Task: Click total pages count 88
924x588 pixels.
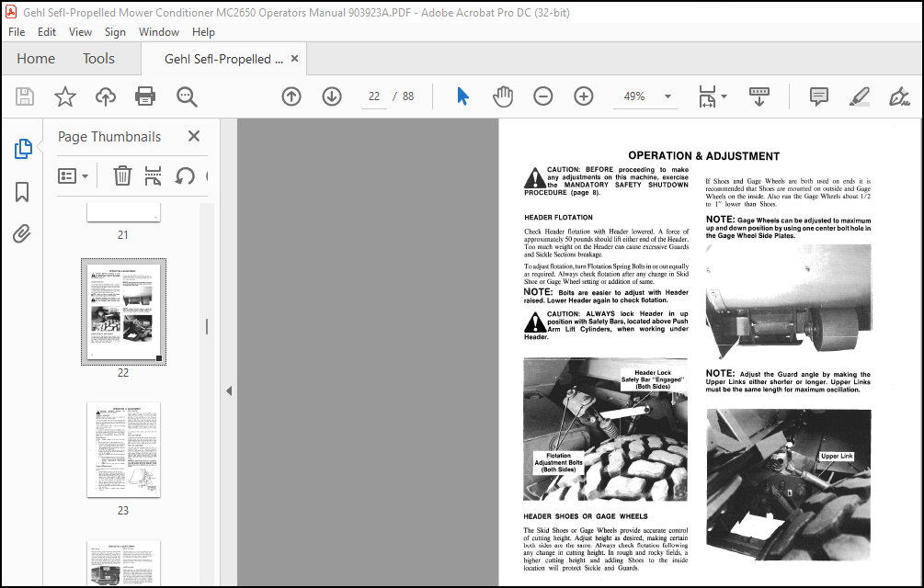Action: (408, 96)
